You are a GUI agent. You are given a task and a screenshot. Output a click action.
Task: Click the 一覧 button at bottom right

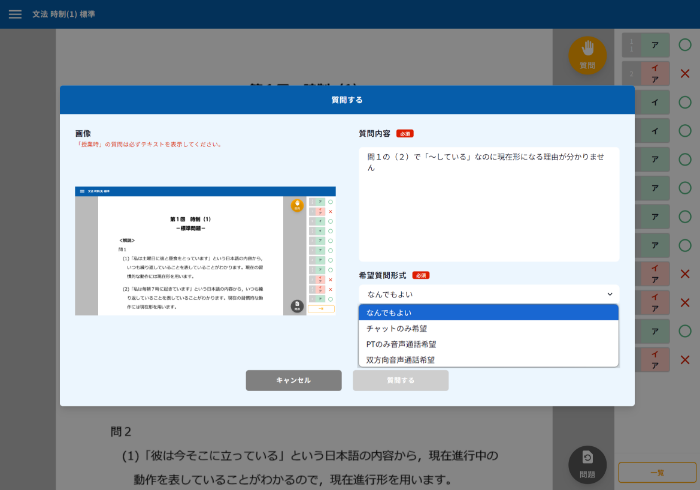pos(656,472)
